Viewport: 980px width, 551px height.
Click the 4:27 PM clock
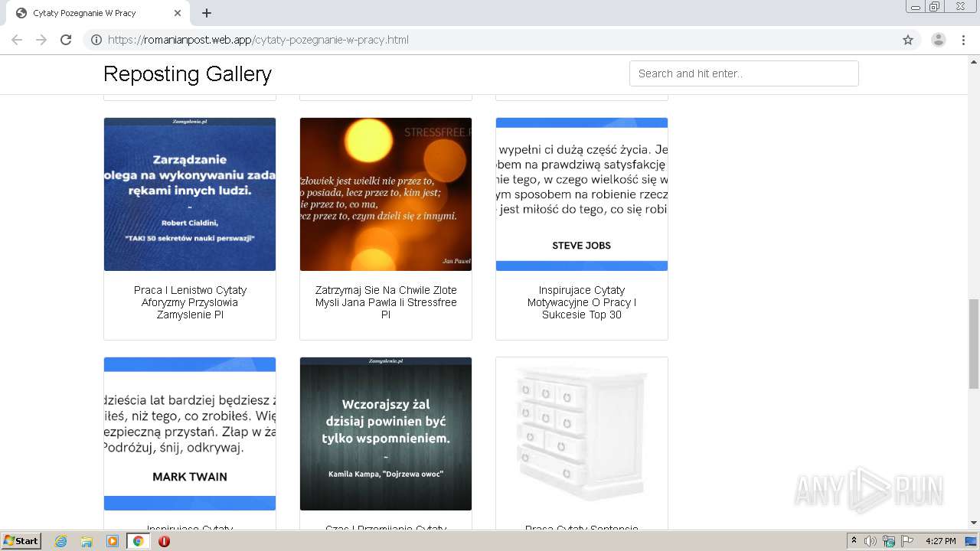(x=940, y=541)
